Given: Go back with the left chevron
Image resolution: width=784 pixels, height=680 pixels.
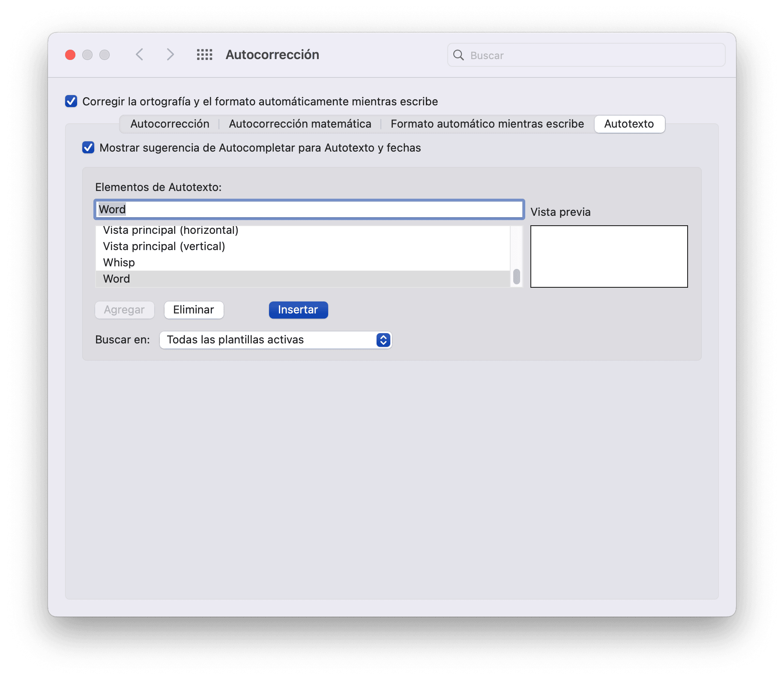Looking at the screenshot, I should [139, 55].
